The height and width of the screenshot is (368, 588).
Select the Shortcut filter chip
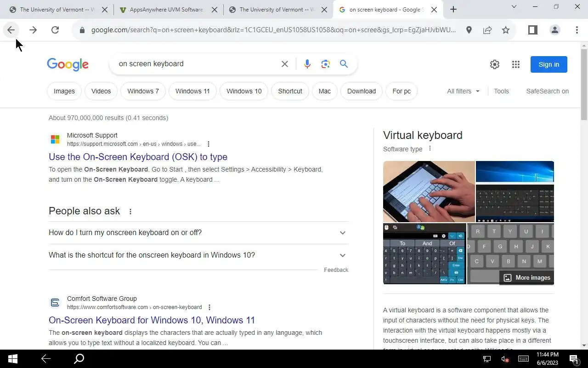tap(290, 91)
